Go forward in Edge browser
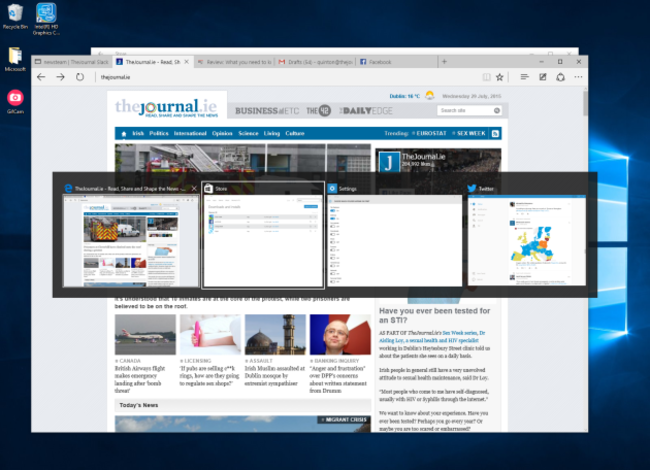Viewport: 650px width, 470px height. pos(61,77)
